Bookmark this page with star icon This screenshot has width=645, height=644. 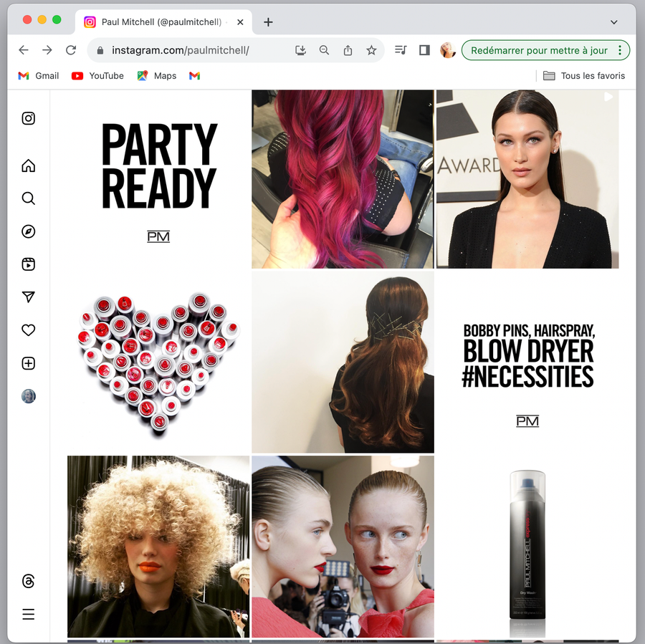(371, 50)
